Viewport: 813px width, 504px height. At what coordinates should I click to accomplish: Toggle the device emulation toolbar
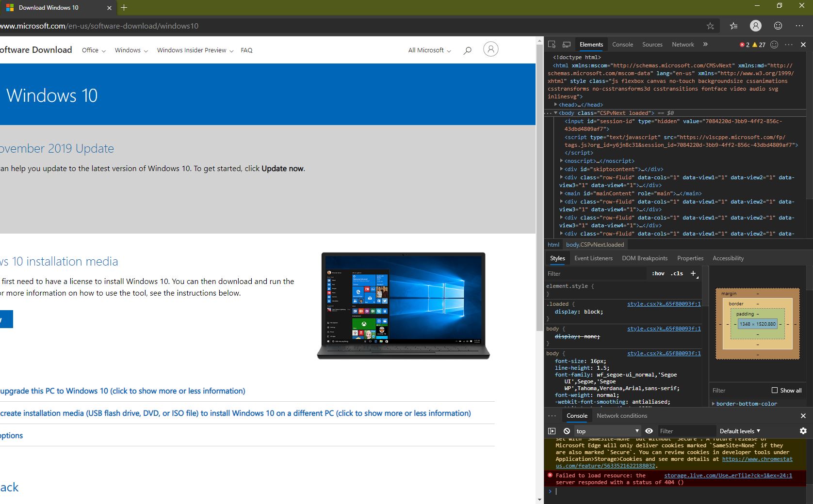pos(566,44)
